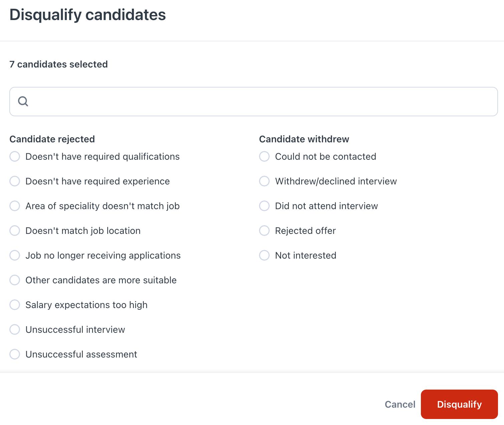Pick "Did not attend interview" radio
The image size is (504, 425).
click(x=264, y=206)
